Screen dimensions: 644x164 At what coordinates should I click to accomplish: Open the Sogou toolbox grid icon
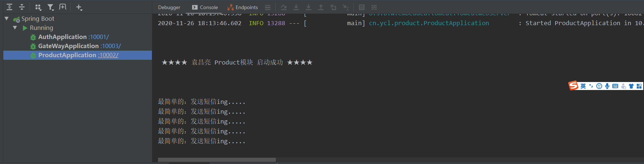[639, 86]
